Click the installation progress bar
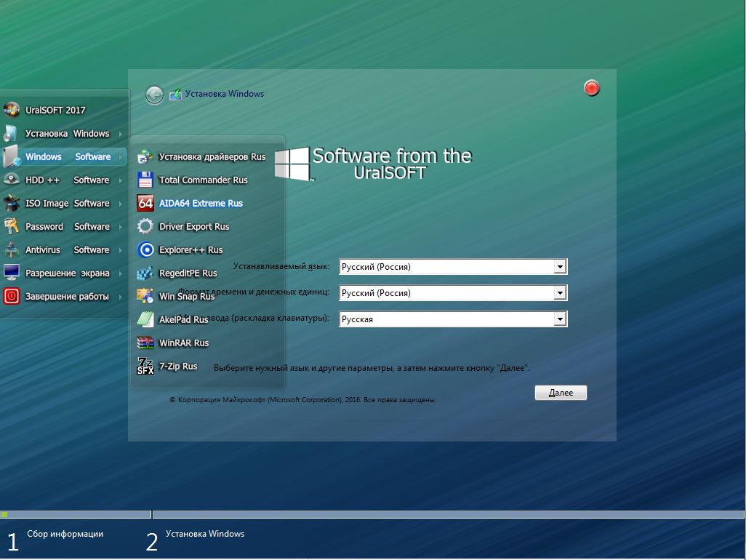The height and width of the screenshot is (560, 746). (x=372, y=514)
